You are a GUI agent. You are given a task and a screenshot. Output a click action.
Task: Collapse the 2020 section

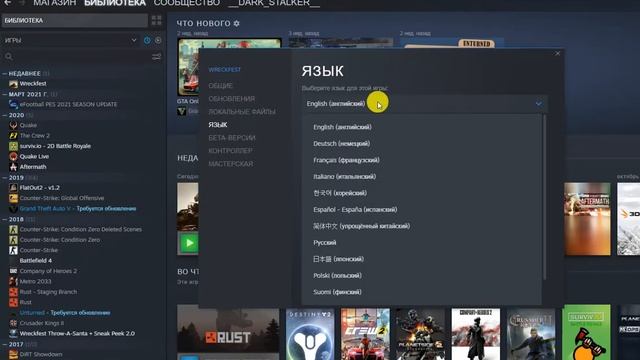(4, 115)
